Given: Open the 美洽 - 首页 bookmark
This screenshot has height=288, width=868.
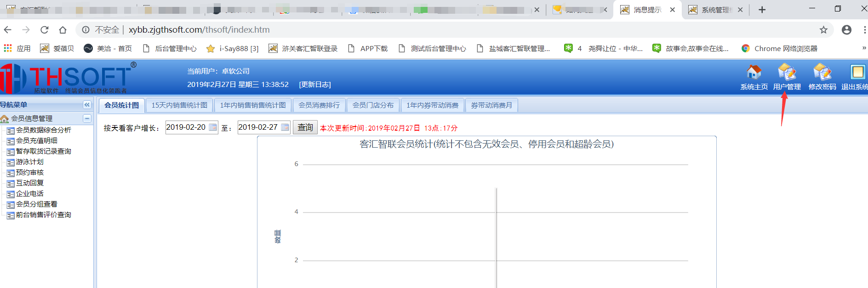Looking at the screenshot, I should pyautogui.click(x=108, y=48).
